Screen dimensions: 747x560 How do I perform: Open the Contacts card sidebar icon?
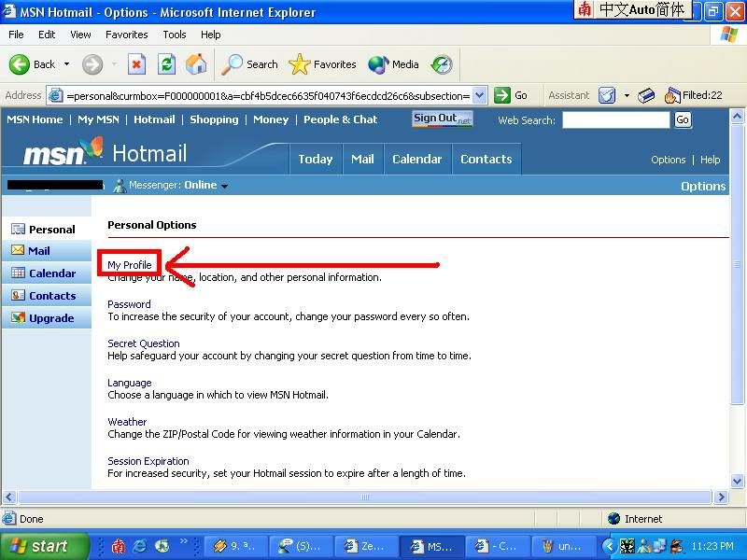click(18, 295)
